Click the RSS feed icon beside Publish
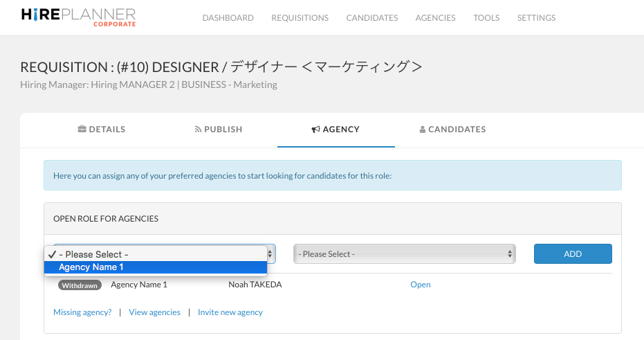Image resolution: width=644 pixels, height=340 pixels. (x=198, y=129)
